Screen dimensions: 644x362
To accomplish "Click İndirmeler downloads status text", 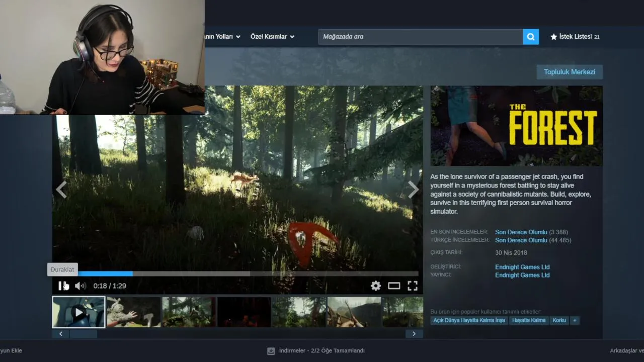I will pos(322,350).
